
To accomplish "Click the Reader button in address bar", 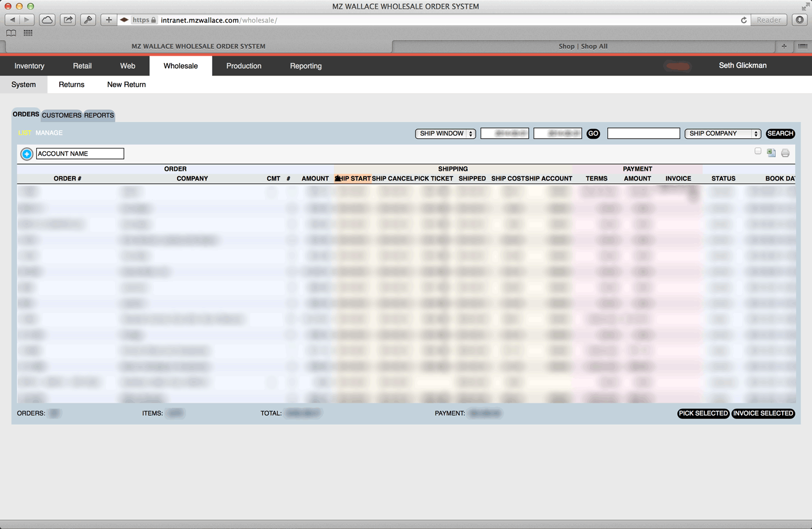I will coord(769,20).
